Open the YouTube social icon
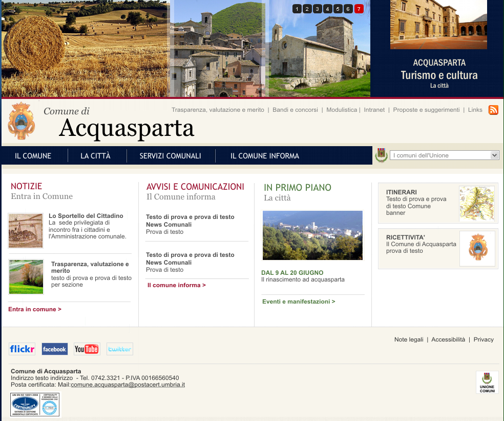Viewport: 504px width, 421px height. click(x=87, y=349)
